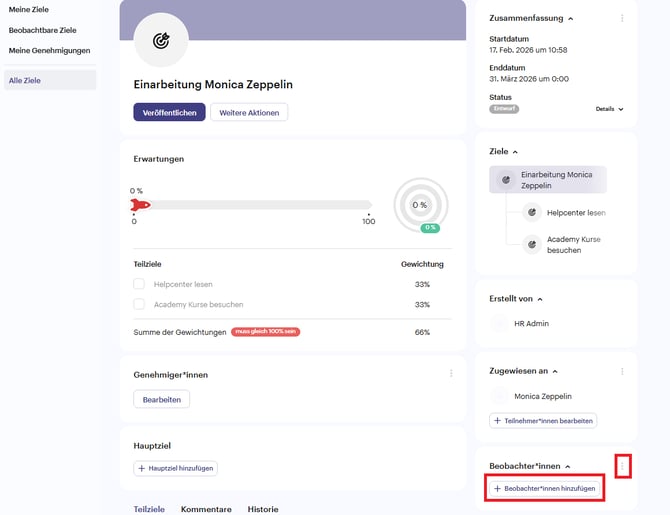Screen dimensions: 670x515
Task: Collapse the Beobachter*innen section
Action: 568,467
